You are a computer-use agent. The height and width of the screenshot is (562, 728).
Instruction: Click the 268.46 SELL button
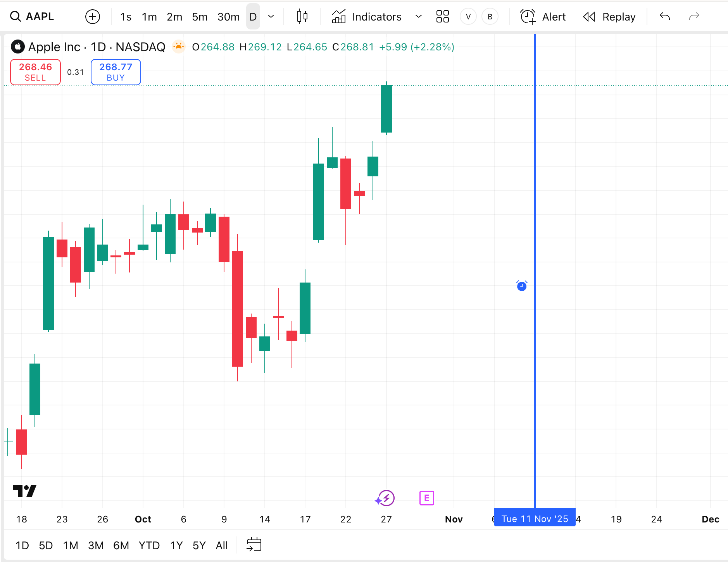click(x=35, y=72)
